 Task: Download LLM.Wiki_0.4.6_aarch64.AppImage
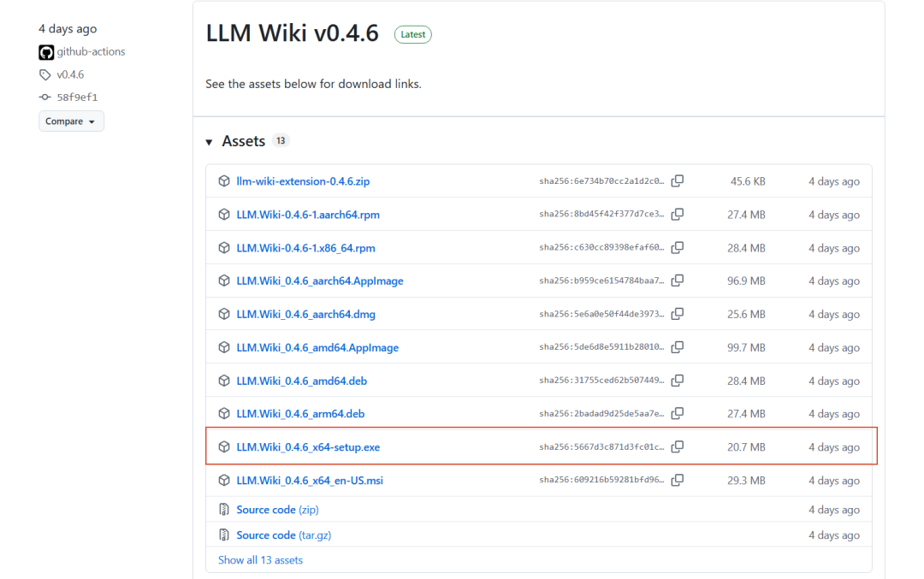[320, 281]
